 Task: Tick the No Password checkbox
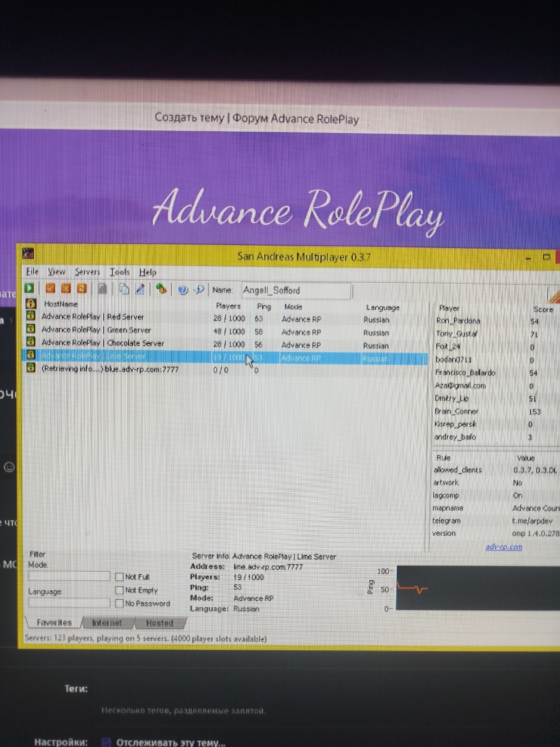tap(120, 603)
